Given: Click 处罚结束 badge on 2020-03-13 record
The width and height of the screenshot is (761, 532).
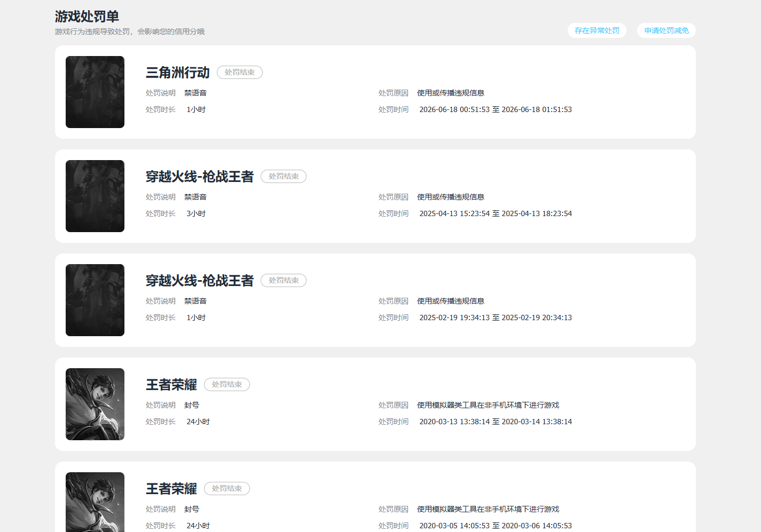Looking at the screenshot, I should pos(227,384).
